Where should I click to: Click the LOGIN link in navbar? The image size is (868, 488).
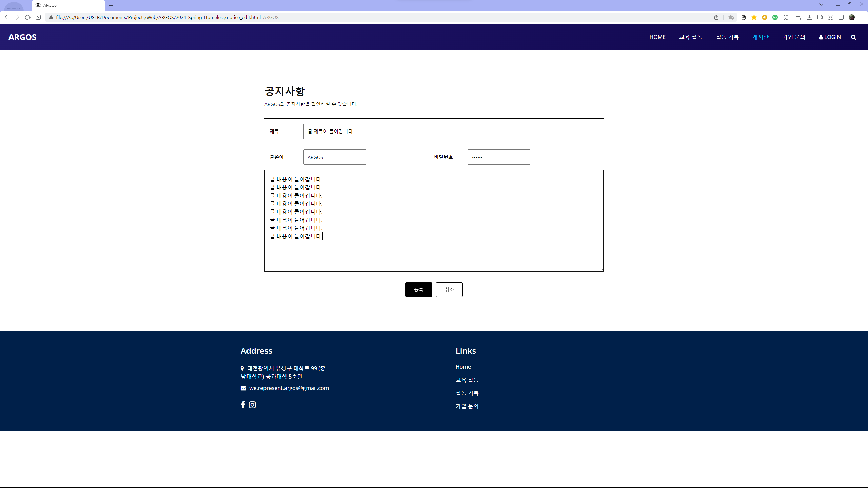[830, 37]
